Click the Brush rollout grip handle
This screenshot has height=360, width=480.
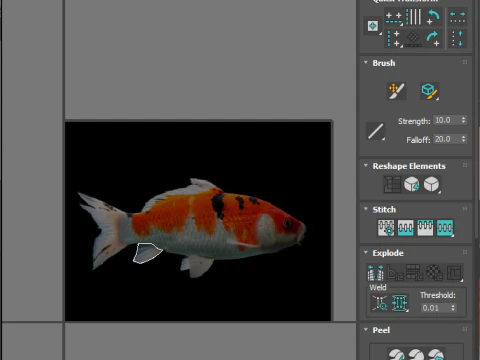pos(465,62)
